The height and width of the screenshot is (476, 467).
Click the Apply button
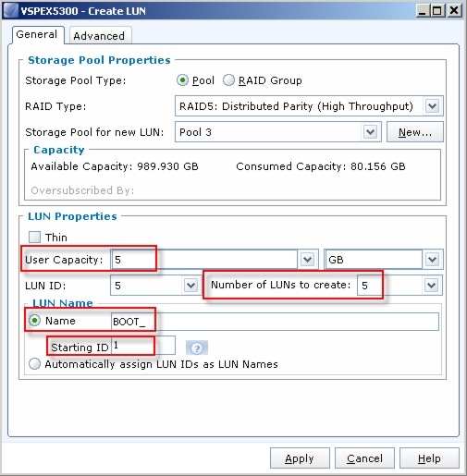click(300, 458)
